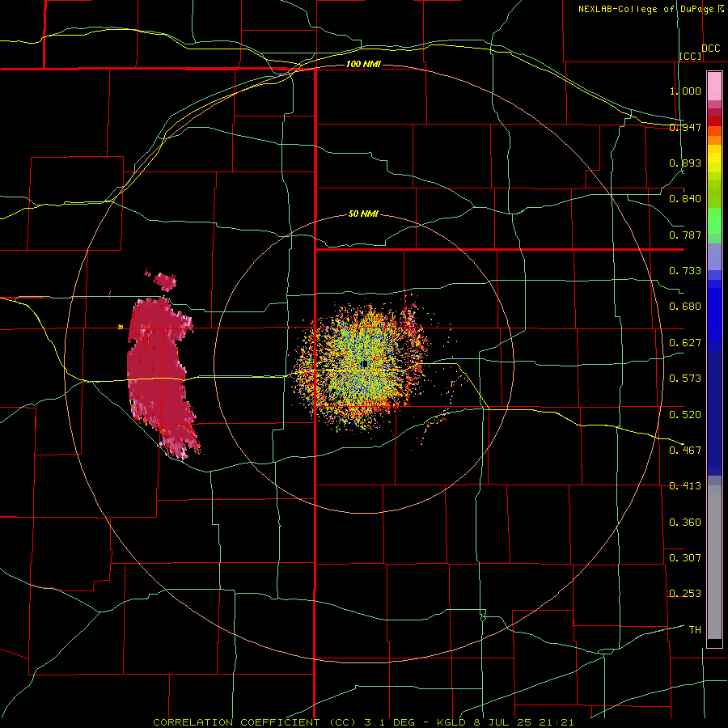The width and height of the screenshot is (728, 728).
Task: Click the Correlation Coefficient caption at bottom
Action: (363, 722)
